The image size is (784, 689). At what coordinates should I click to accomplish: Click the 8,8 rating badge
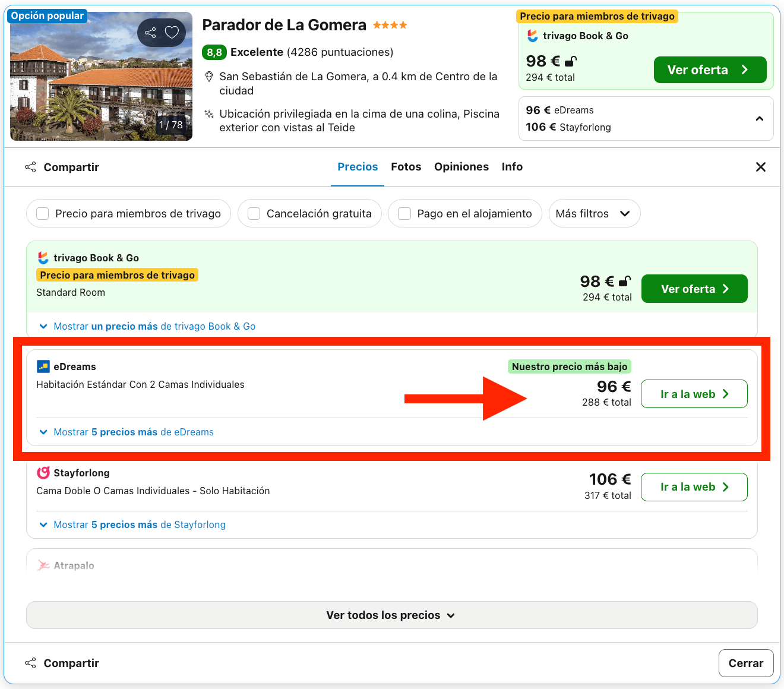pyautogui.click(x=214, y=52)
